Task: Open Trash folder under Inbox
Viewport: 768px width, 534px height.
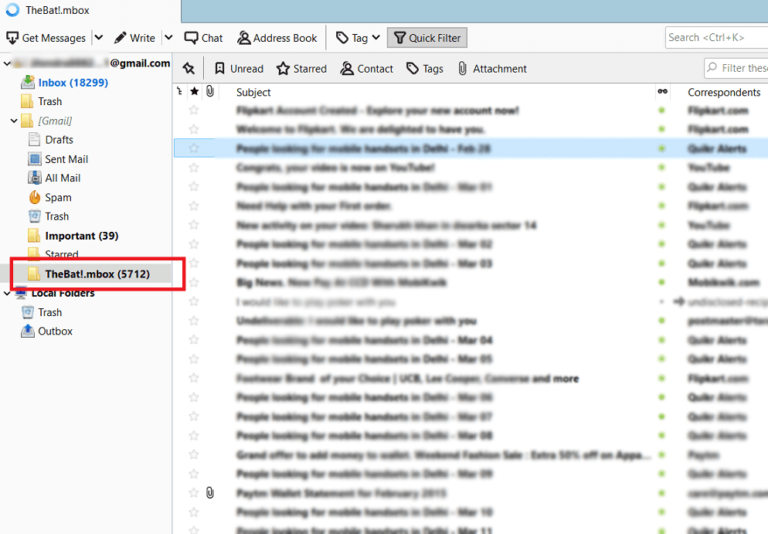Action: coord(50,101)
